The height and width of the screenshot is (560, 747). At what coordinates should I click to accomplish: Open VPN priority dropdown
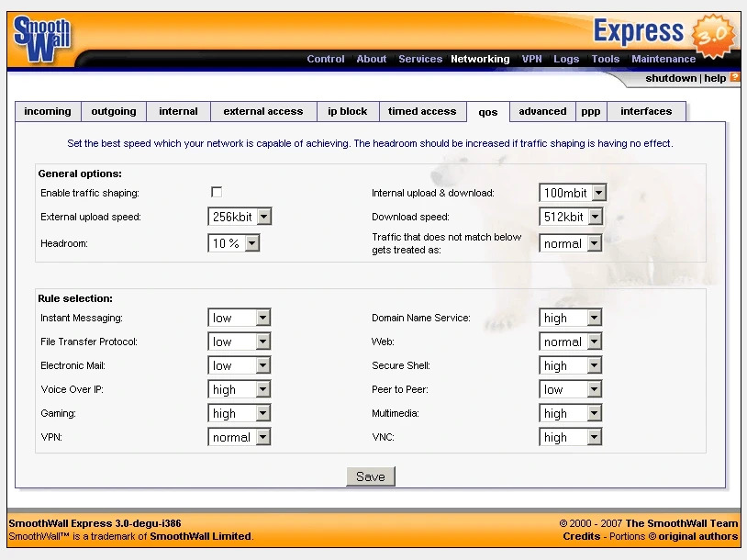(x=240, y=437)
